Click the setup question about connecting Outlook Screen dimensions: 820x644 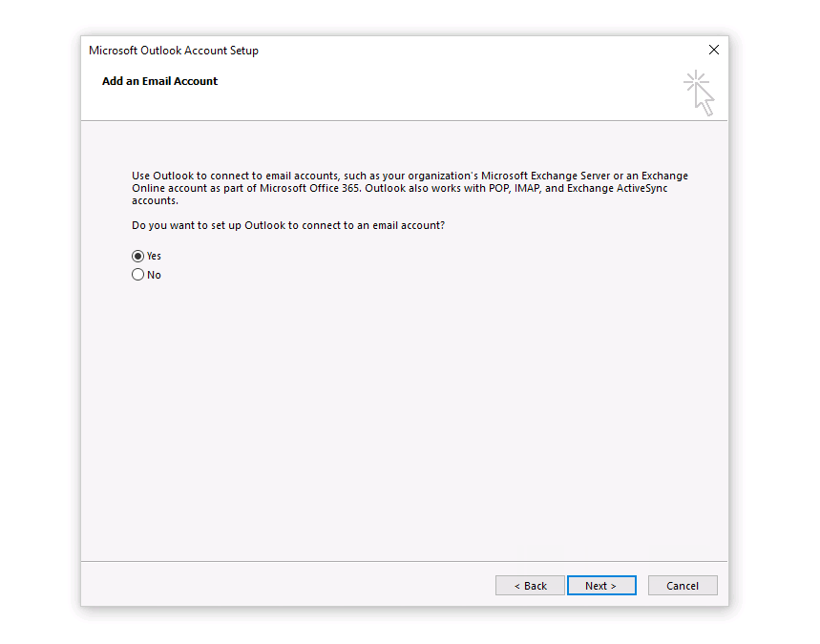287,225
